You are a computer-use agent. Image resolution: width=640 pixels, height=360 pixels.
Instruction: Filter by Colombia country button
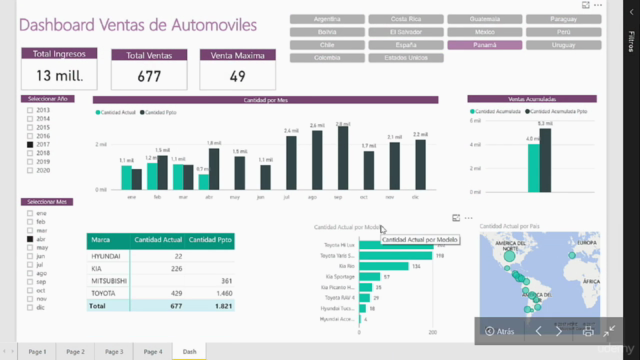click(327, 58)
